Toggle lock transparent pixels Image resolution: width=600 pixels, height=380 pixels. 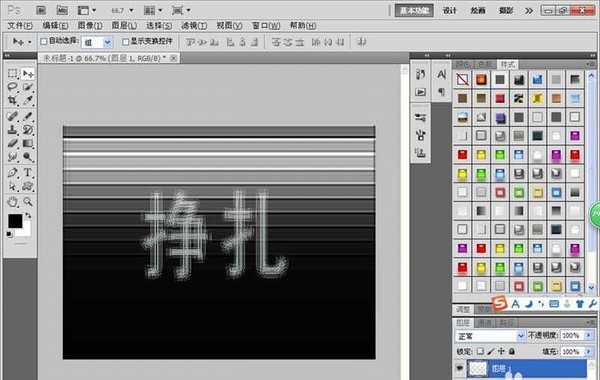(x=480, y=351)
